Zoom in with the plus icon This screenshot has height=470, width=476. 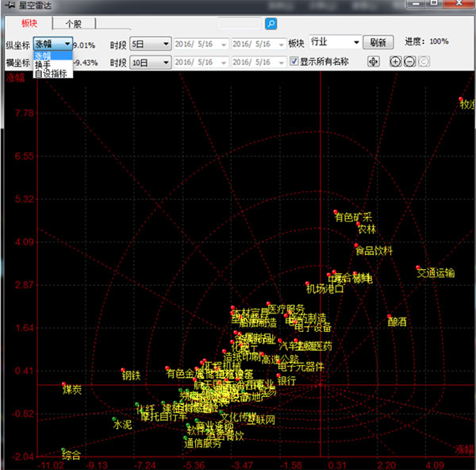tap(396, 62)
